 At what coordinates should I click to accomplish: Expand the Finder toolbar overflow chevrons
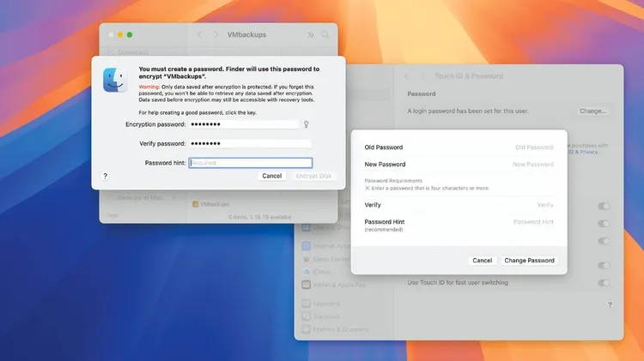(x=310, y=35)
